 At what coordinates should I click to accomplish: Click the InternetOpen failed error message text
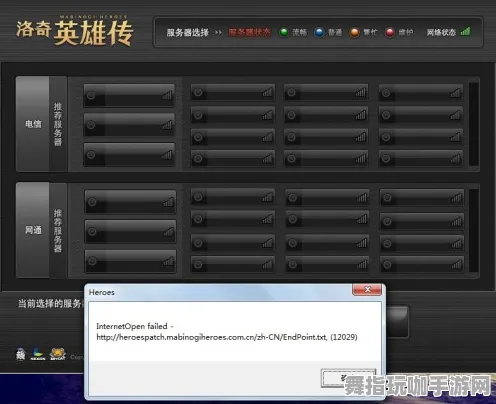pos(135,326)
